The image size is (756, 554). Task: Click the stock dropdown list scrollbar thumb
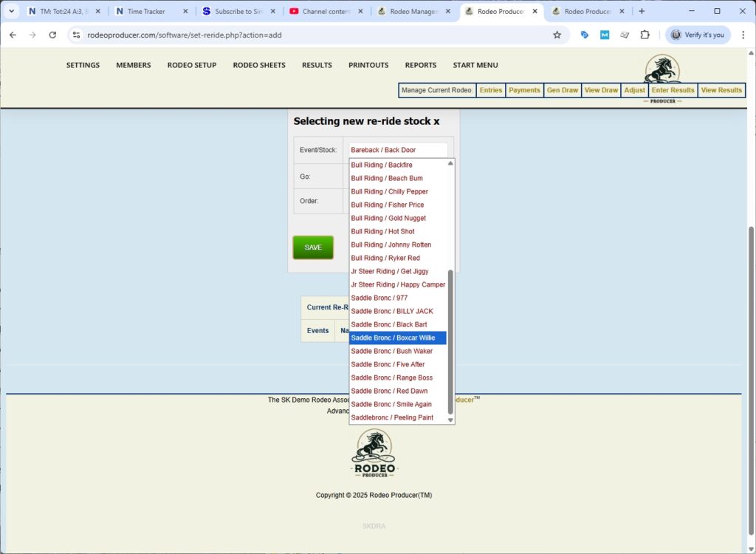coord(450,341)
